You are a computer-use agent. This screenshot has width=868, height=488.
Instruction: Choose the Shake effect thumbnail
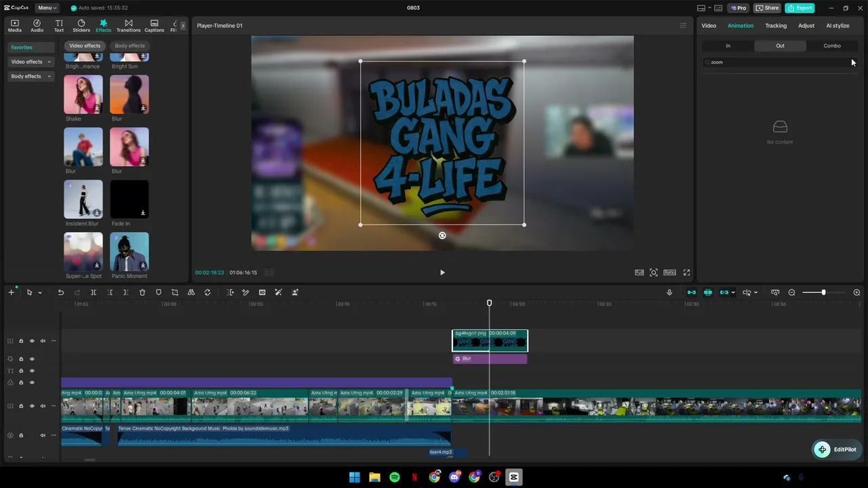[83, 94]
